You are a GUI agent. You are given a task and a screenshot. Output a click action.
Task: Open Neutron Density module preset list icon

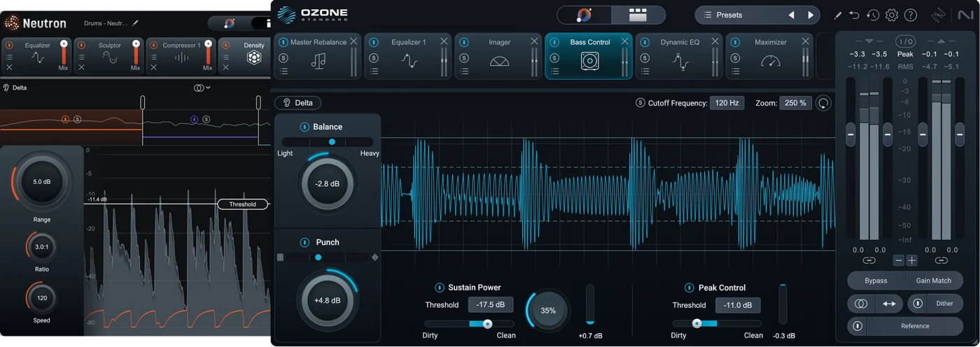click(x=226, y=57)
